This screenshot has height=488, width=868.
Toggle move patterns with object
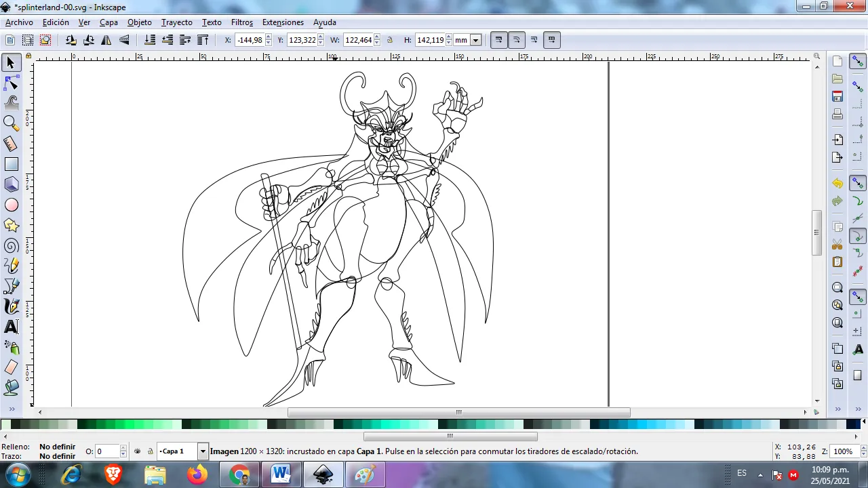551,40
